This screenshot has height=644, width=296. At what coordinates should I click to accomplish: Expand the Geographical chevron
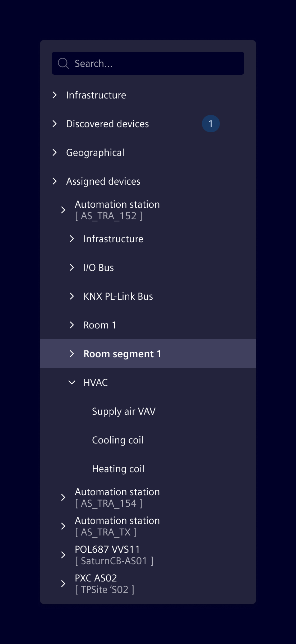pyautogui.click(x=55, y=152)
